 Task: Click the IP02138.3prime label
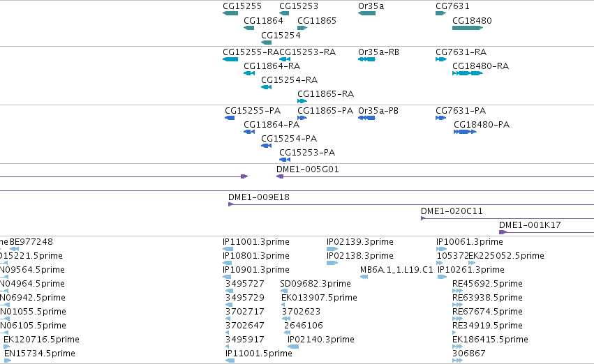point(360,256)
